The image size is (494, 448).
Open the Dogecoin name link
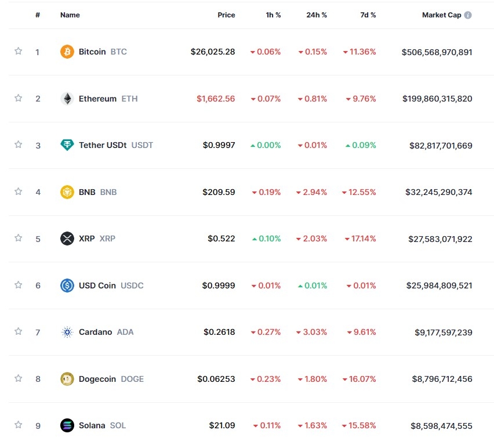tap(97, 379)
